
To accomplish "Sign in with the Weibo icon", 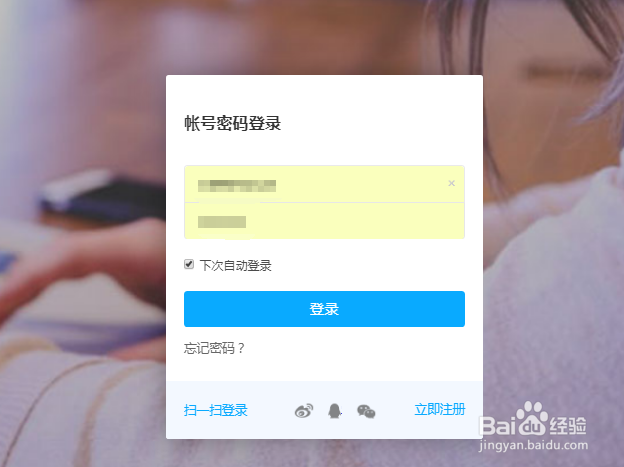I will (304, 410).
